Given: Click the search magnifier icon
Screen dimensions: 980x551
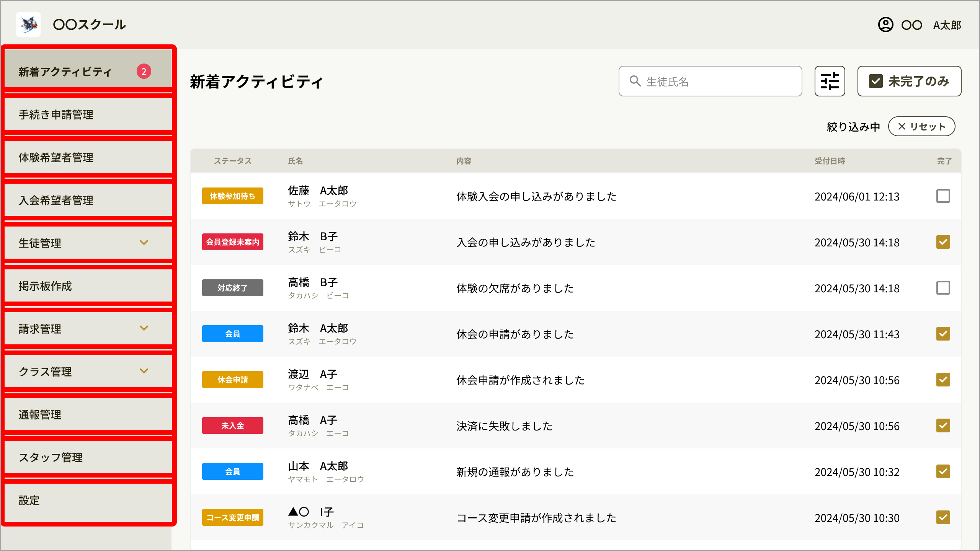Looking at the screenshot, I should (x=635, y=81).
